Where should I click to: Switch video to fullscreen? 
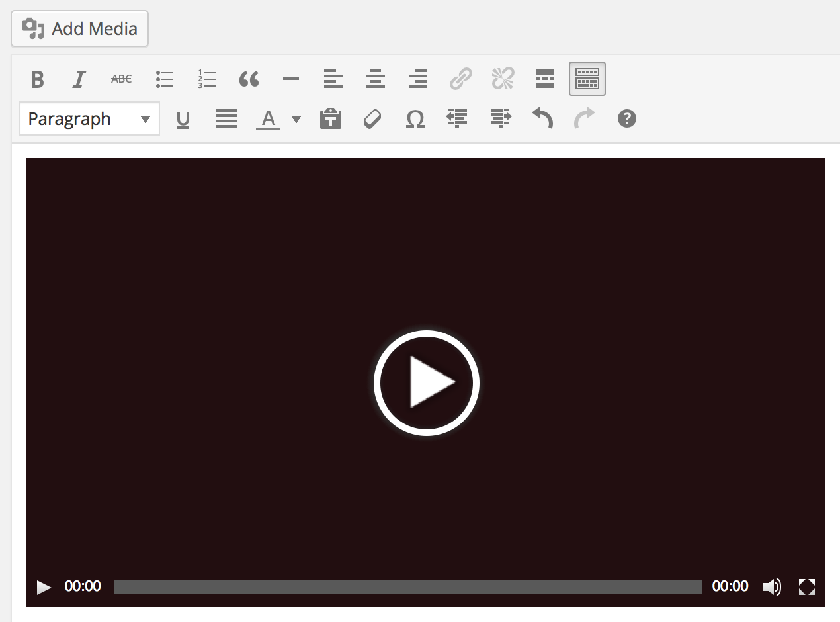tap(807, 587)
